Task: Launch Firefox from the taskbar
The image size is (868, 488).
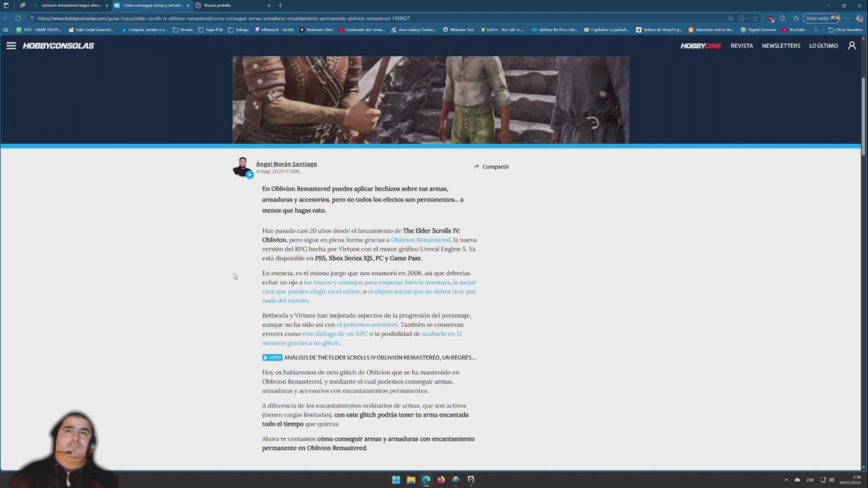Action: click(x=441, y=480)
